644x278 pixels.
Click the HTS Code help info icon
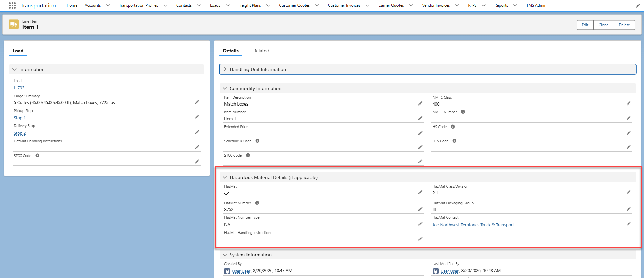click(454, 141)
